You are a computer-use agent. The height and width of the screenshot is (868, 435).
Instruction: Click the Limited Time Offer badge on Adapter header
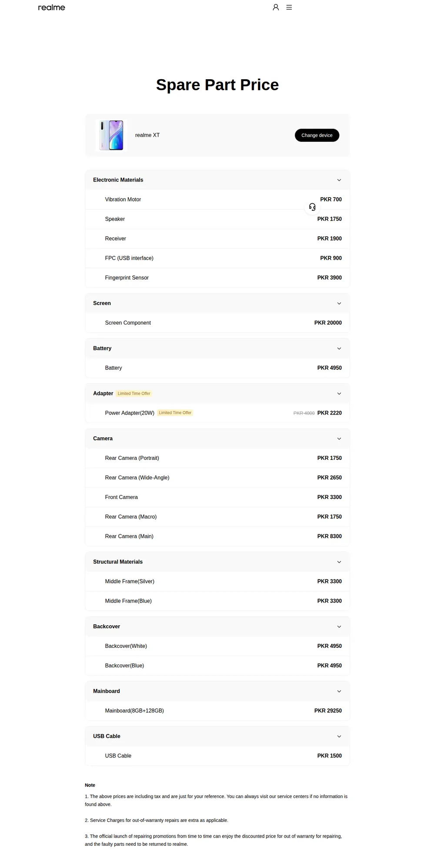tap(134, 394)
